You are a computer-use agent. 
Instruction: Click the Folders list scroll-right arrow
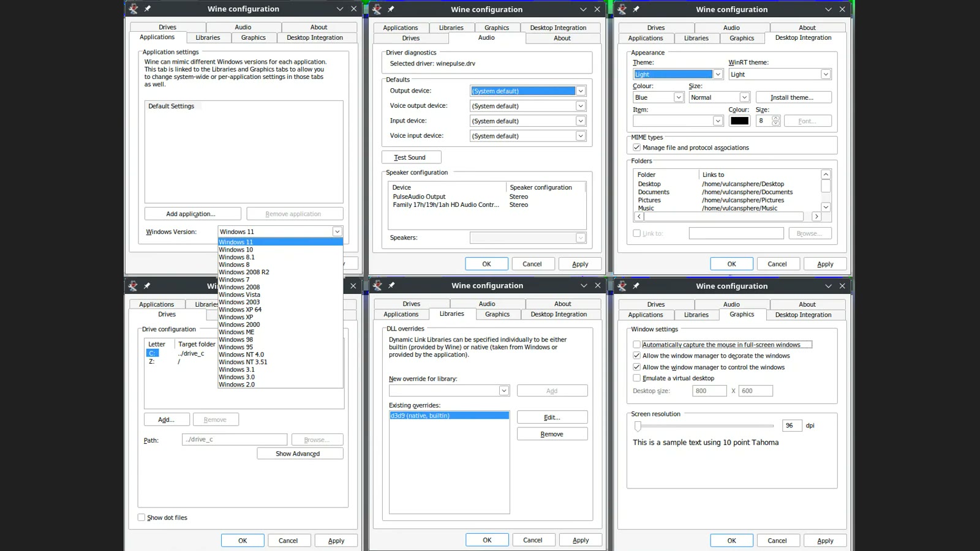816,217
